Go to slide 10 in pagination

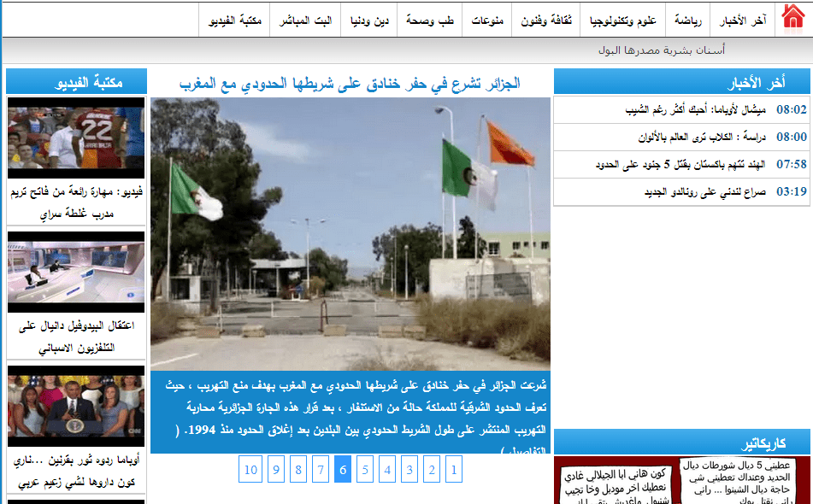tap(250, 469)
